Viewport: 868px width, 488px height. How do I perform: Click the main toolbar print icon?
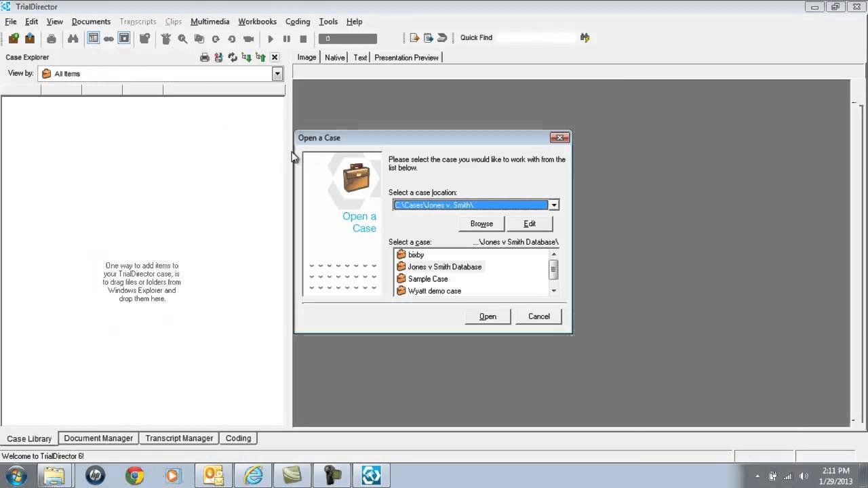tap(51, 39)
